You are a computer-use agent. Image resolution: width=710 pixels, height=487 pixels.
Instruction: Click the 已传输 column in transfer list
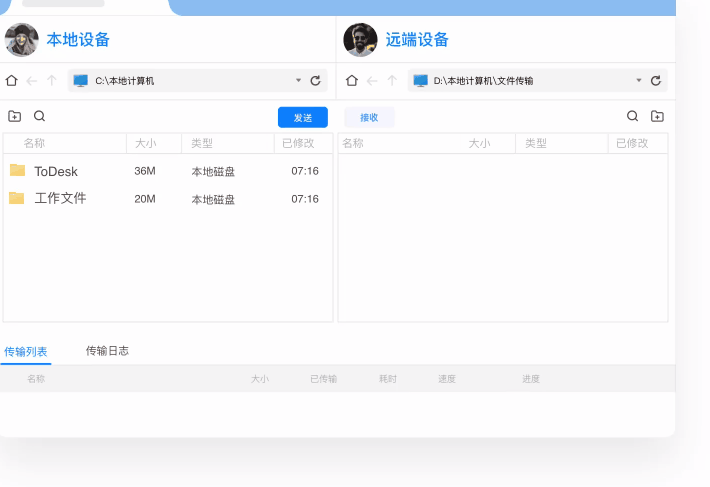click(324, 379)
